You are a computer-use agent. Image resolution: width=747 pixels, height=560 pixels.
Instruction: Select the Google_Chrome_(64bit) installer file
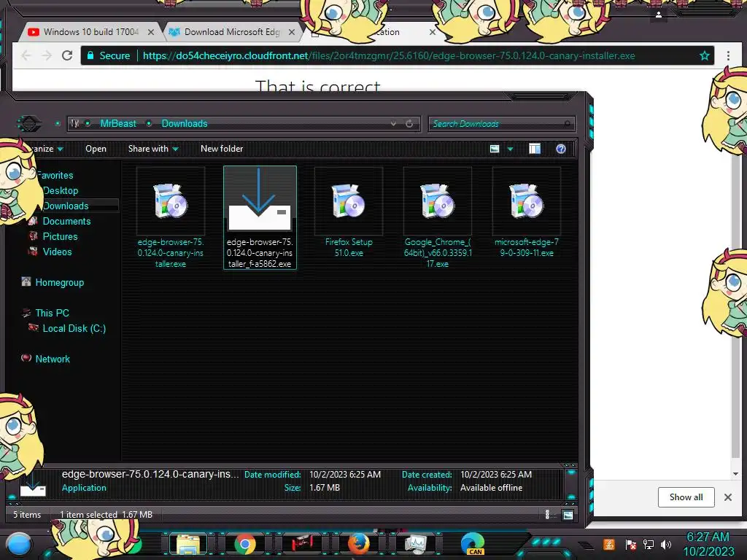pos(438,218)
